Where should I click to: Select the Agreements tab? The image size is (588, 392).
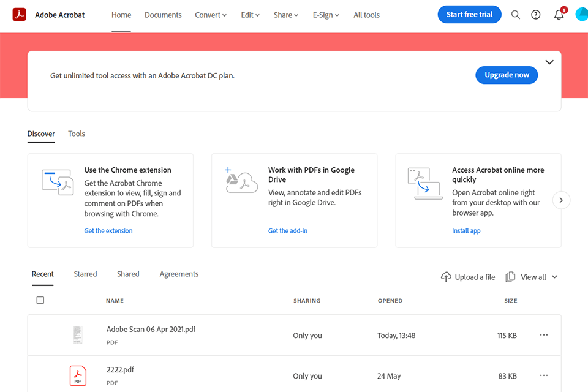[179, 274]
